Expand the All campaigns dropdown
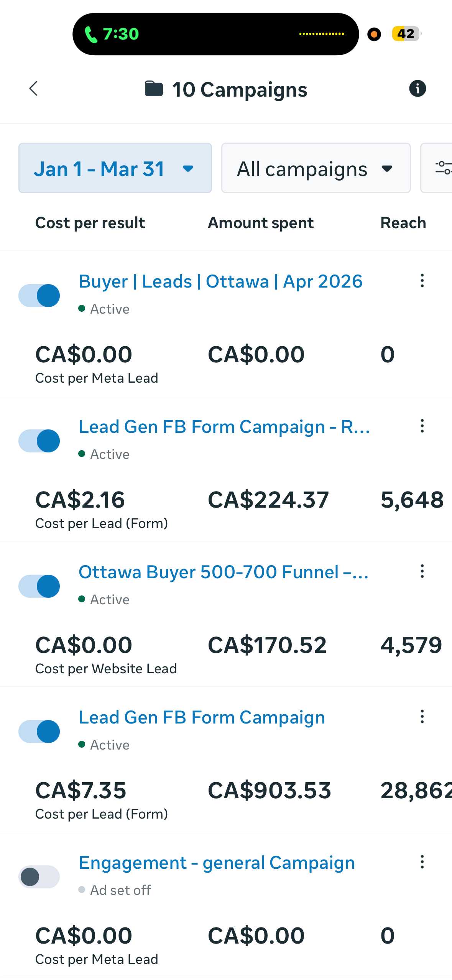 pos(316,168)
